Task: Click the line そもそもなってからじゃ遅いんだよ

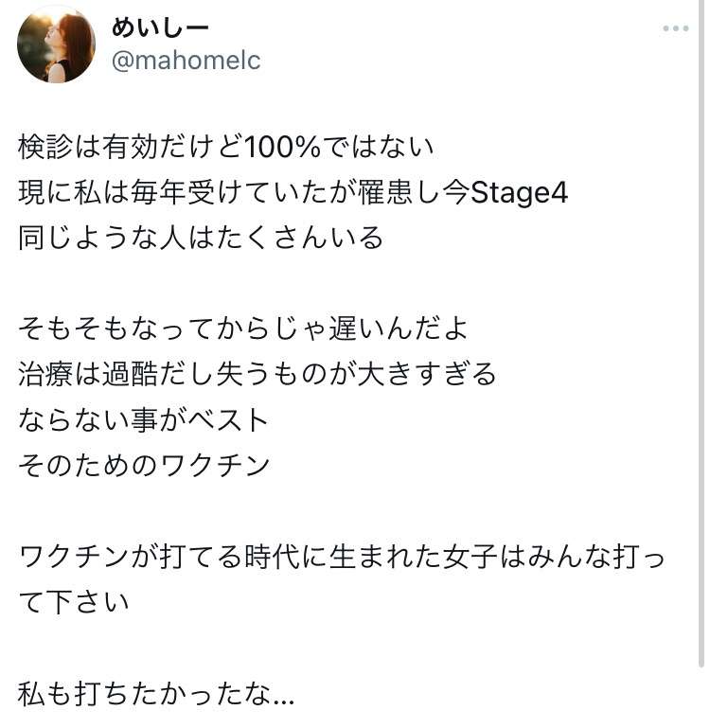Action: point(242,328)
